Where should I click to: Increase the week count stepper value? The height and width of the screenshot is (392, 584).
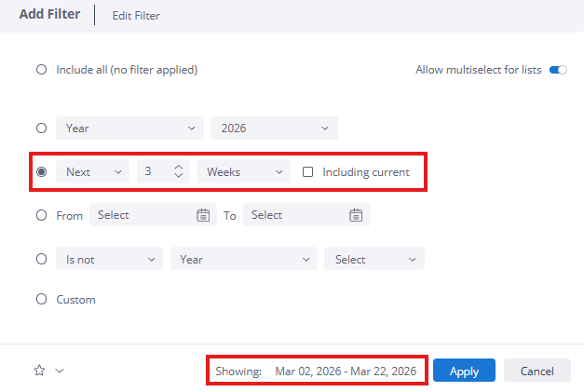pyautogui.click(x=180, y=167)
